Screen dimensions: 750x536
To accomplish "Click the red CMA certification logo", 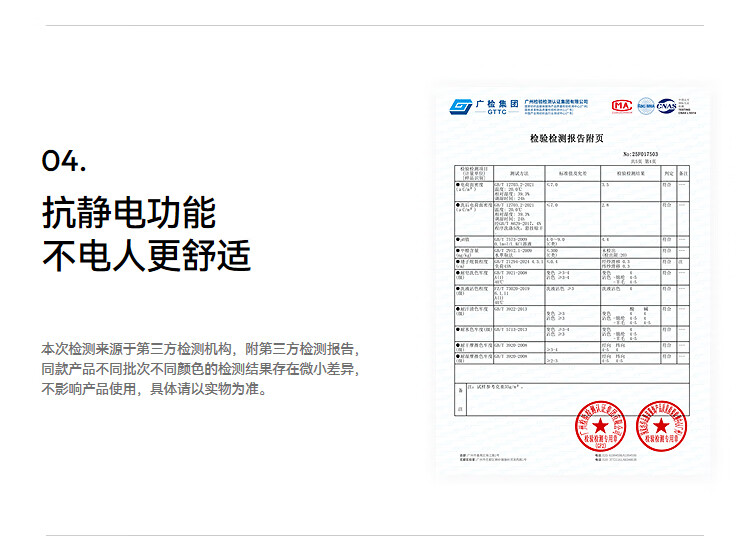I will (x=622, y=106).
